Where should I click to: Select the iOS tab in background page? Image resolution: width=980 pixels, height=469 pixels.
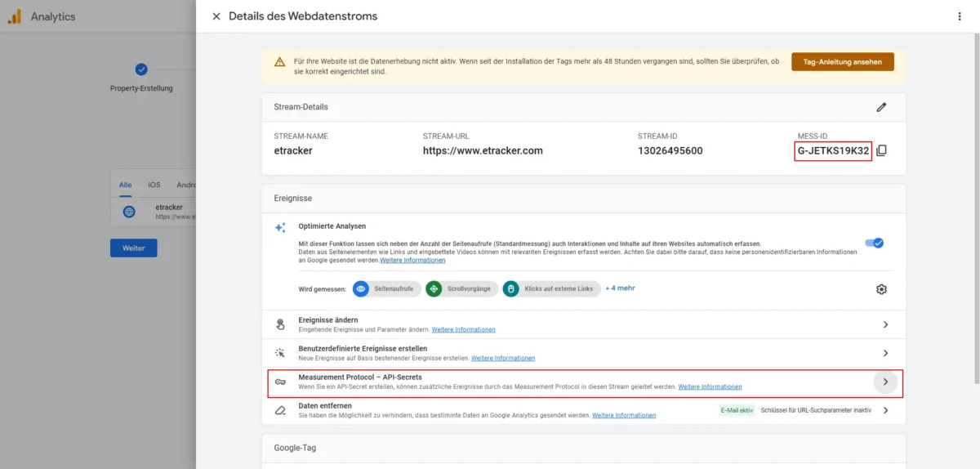coord(154,185)
